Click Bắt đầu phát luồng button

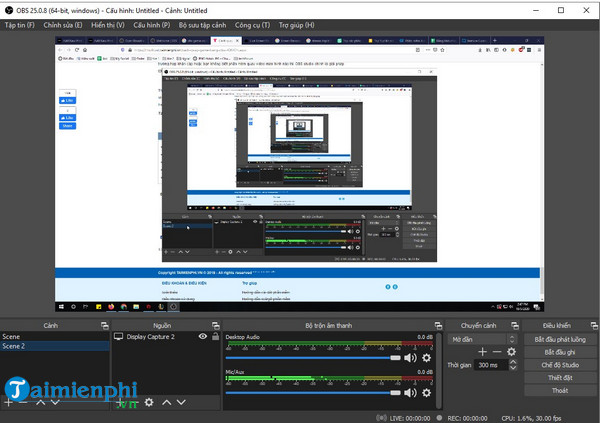click(560, 339)
